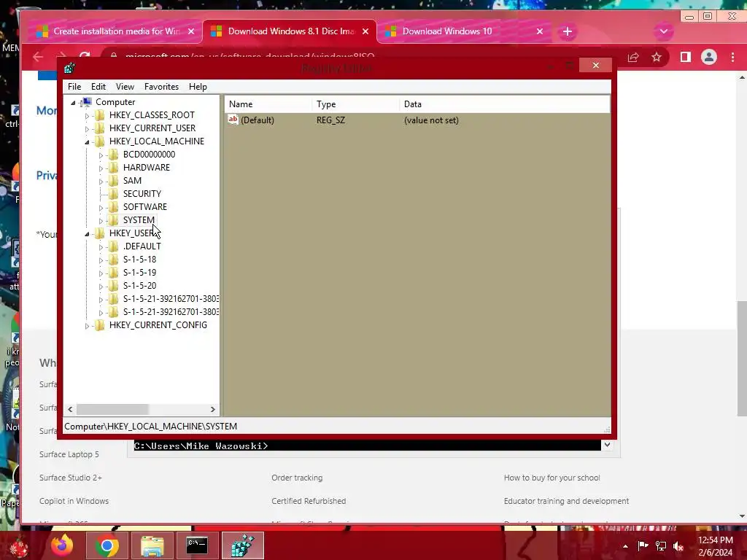Image resolution: width=747 pixels, height=560 pixels.
Task: Click the .DEFAULT folder icon
Action: point(113,246)
